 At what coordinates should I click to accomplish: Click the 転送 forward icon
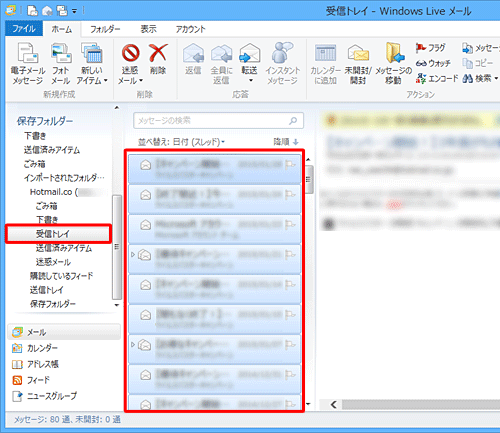click(250, 53)
